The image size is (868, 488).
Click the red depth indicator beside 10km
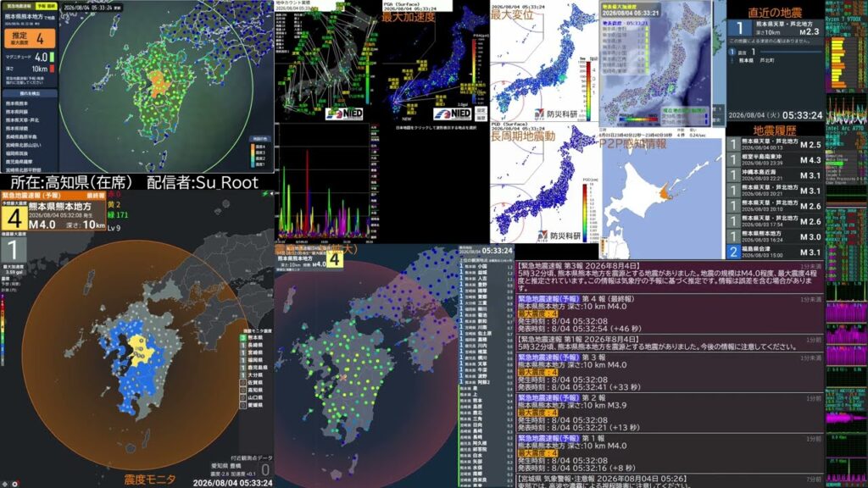[52, 69]
